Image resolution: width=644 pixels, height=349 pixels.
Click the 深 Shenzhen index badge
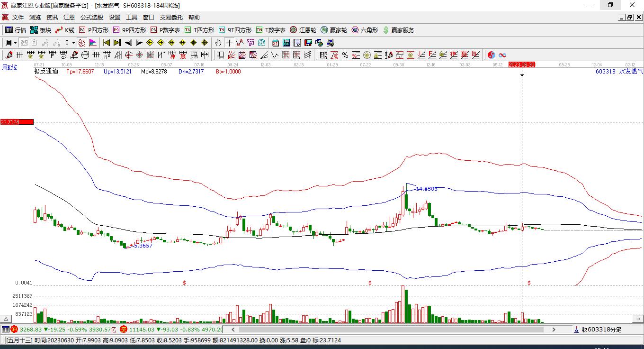tap(123, 330)
